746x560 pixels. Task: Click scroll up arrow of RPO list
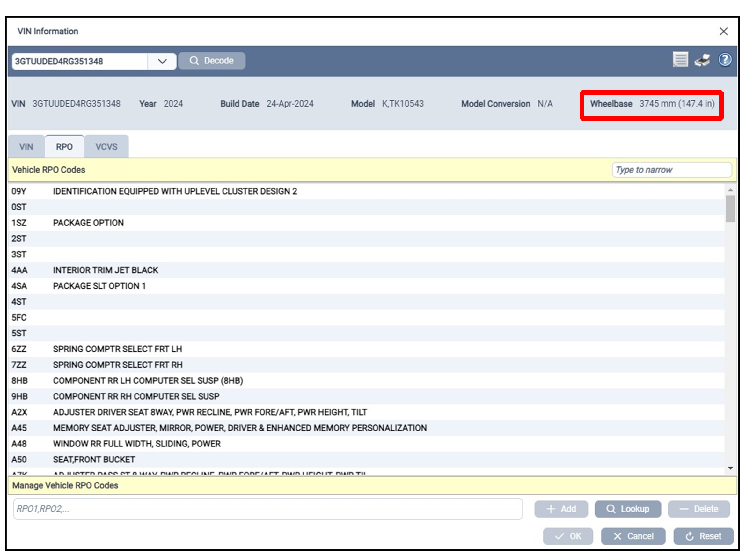pos(730,190)
